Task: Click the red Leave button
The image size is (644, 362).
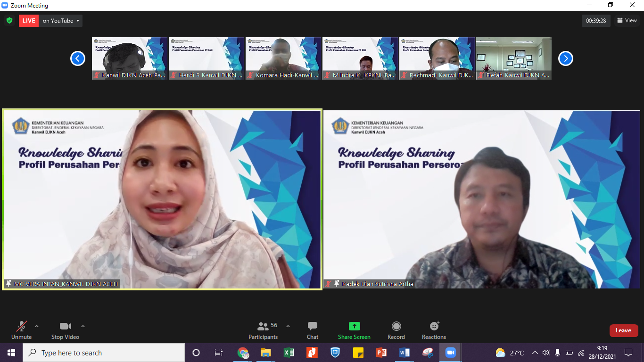Action: (623, 330)
